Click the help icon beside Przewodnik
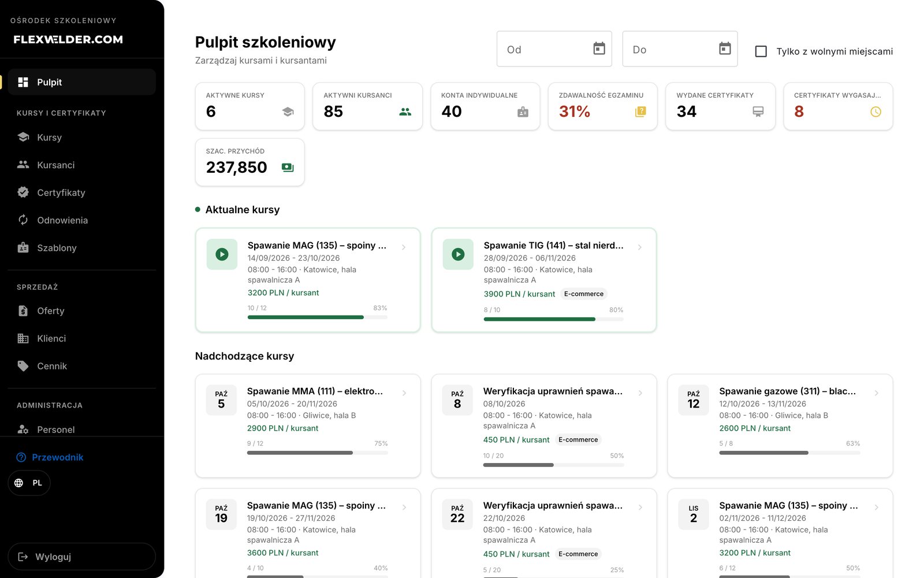 21,457
